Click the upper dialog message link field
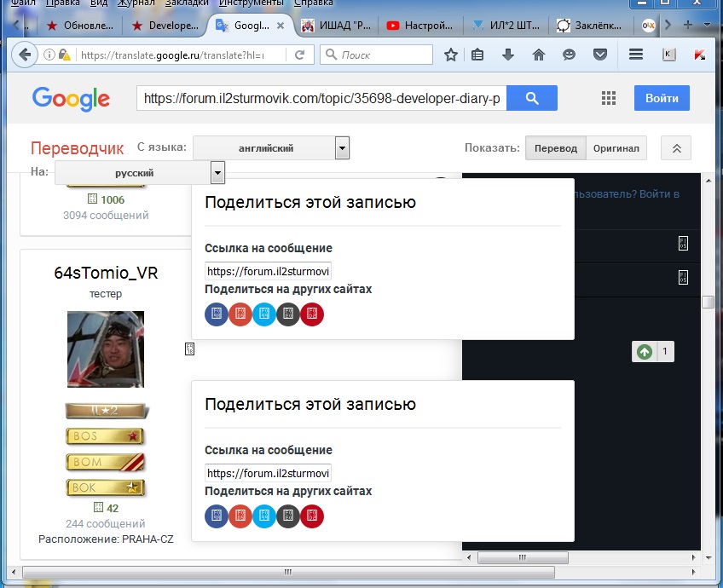 (x=268, y=271)
